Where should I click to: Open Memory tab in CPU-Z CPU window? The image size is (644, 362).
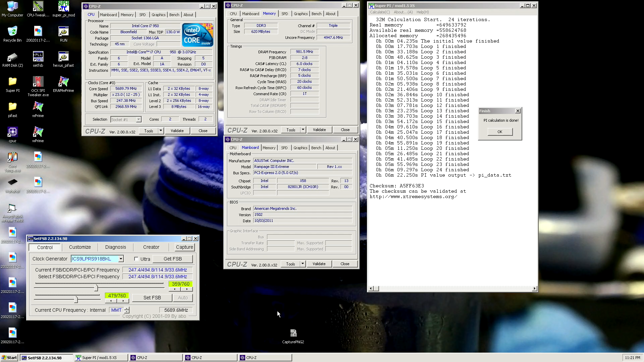(x=127, y=15)
